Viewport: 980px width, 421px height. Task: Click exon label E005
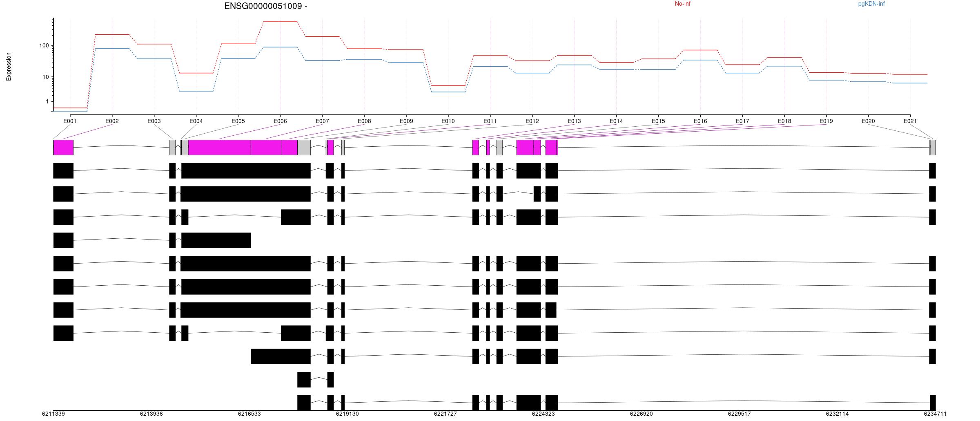[x=238, y=121]
